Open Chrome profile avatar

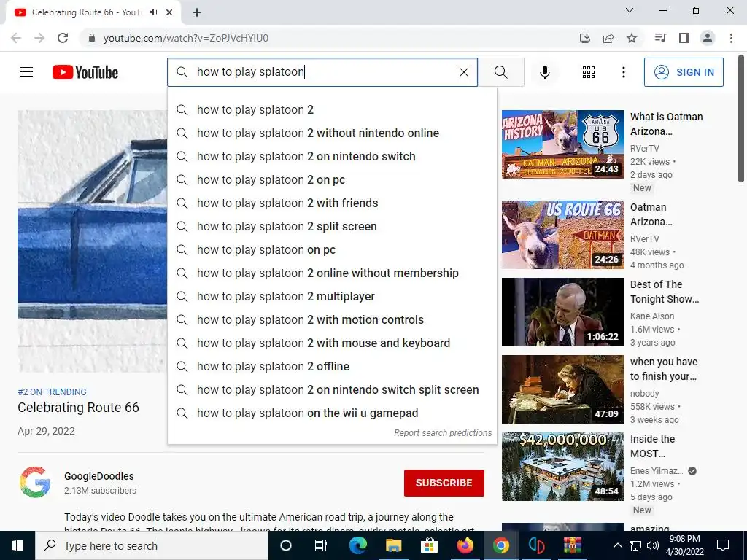coord(708,38)
